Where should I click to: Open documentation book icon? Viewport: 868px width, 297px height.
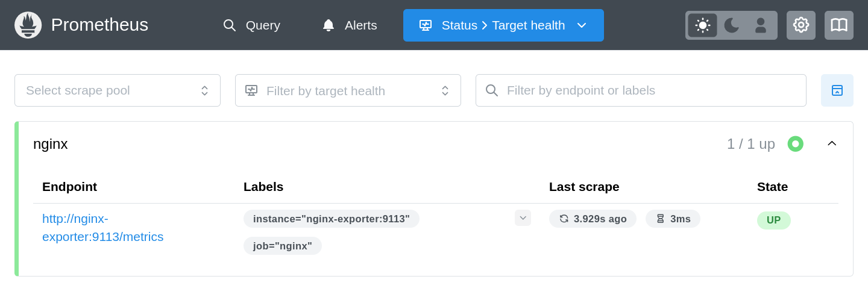point(839,25)
